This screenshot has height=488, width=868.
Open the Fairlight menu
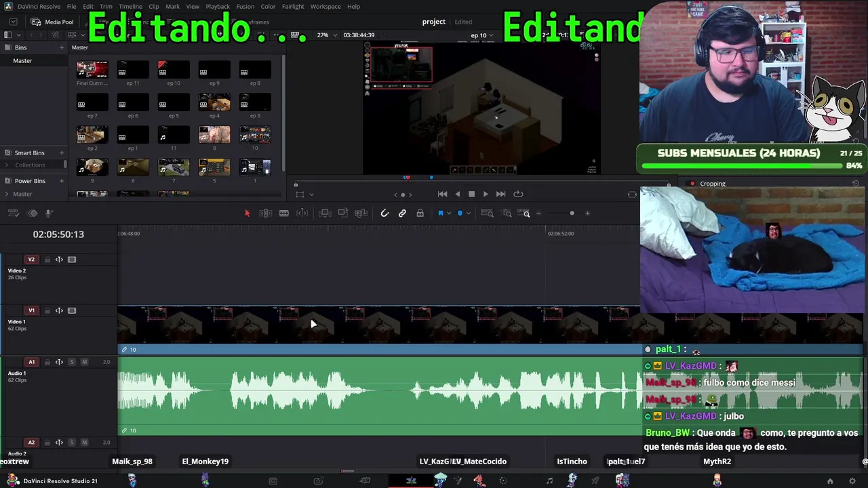293,6
